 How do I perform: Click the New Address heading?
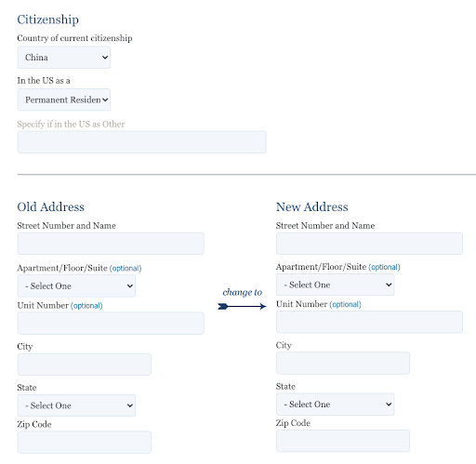tap(312, 206)
